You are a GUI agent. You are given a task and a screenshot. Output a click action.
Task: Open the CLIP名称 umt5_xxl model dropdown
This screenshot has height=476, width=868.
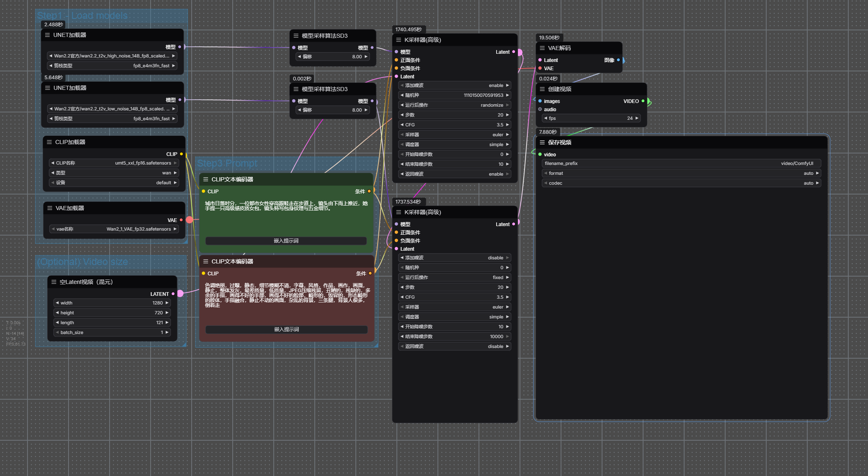click(114, 163)
